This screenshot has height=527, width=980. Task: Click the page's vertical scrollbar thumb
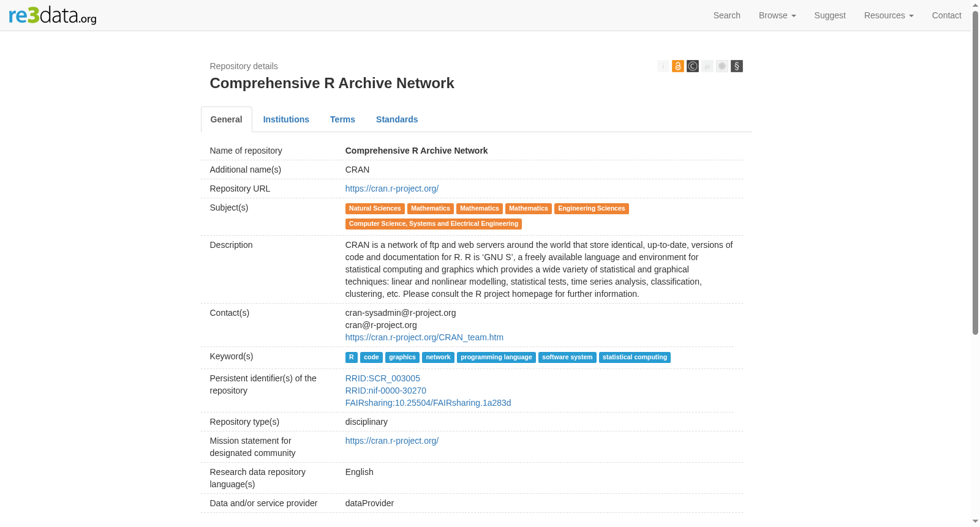pos(975,173)
